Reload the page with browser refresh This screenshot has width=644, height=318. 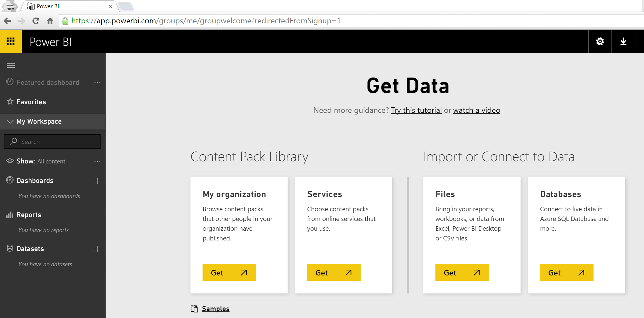(x=36, y=21)
